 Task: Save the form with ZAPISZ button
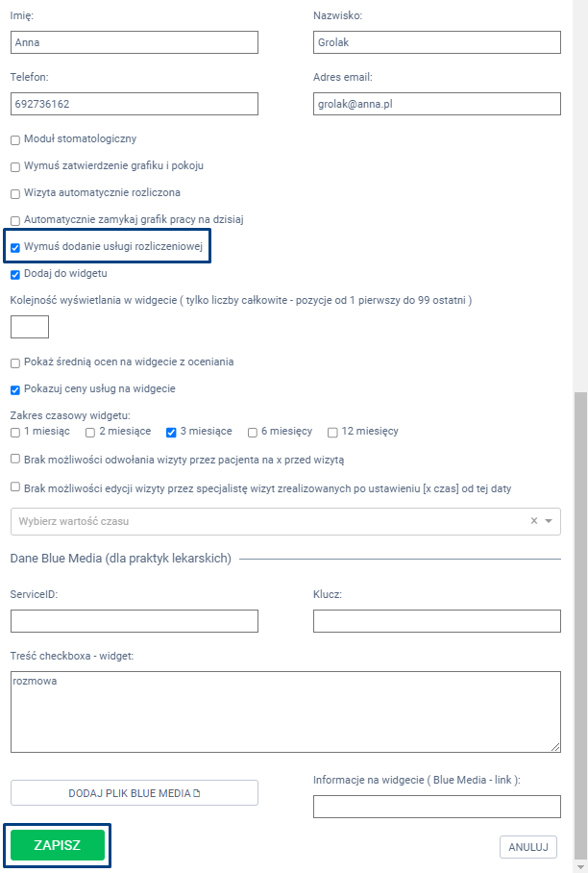58,845
